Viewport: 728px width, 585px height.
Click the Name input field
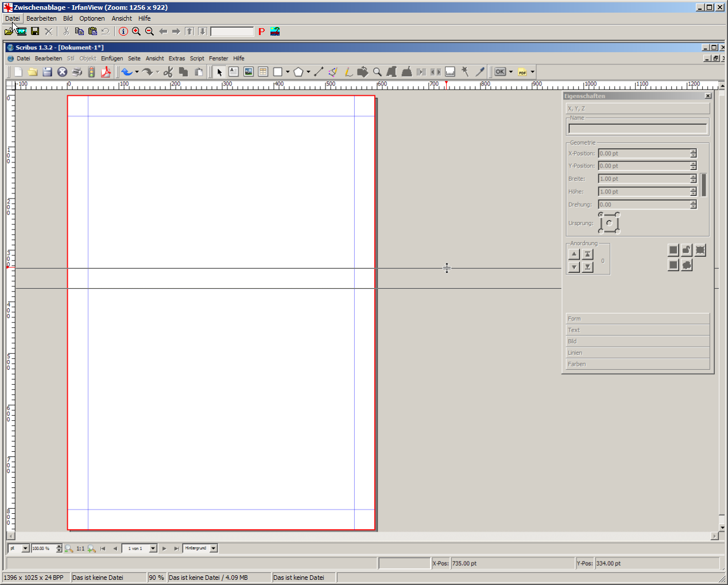(637, 129)
